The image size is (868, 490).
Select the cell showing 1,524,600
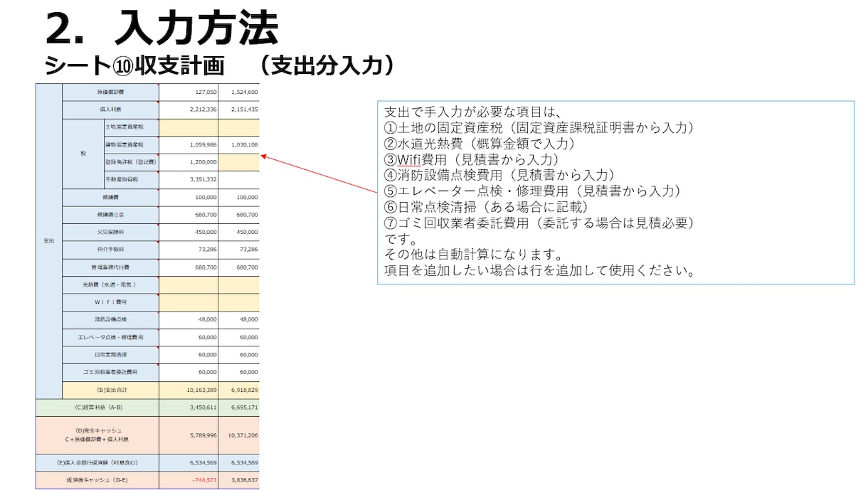pos(239,92)
